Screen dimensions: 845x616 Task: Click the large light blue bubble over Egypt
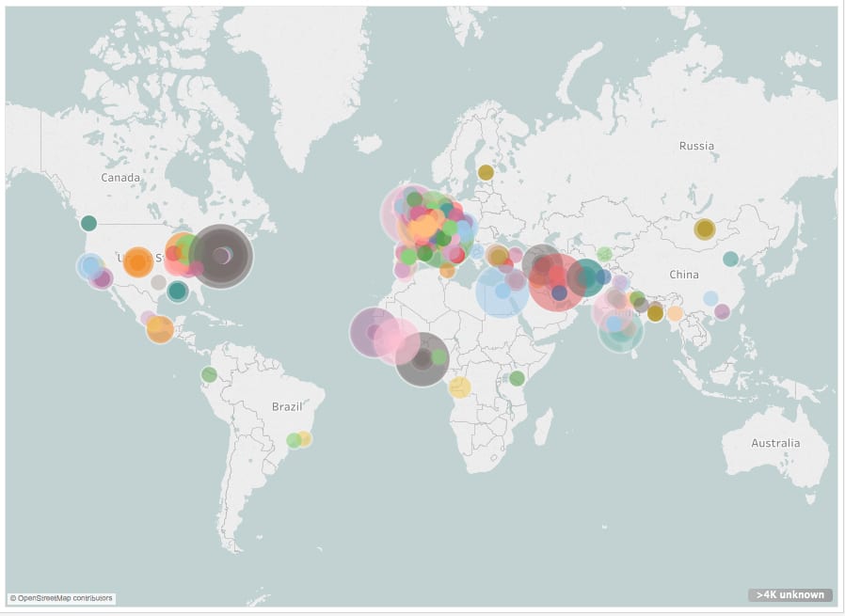click(x=502, y=292)
